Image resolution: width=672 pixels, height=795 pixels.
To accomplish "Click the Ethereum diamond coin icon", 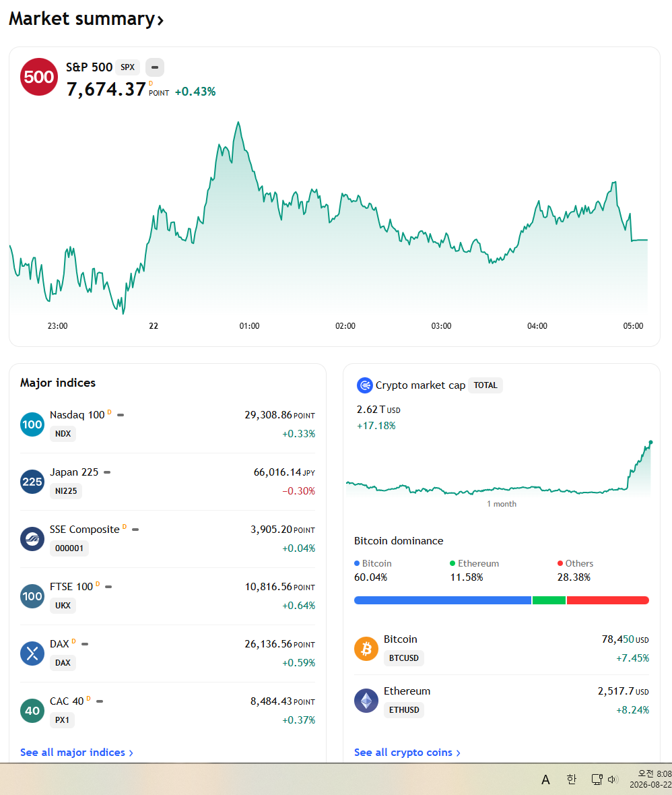I will 366,701.
